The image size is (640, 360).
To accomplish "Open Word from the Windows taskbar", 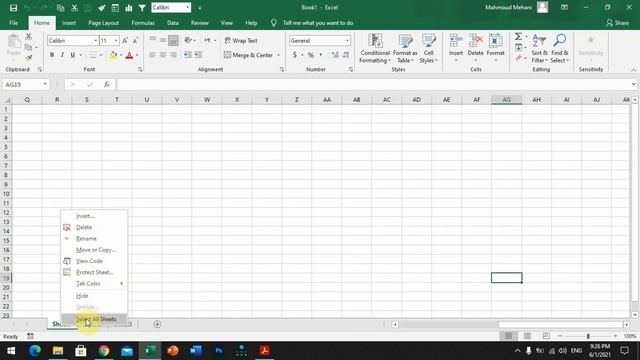I will point(196,351).
